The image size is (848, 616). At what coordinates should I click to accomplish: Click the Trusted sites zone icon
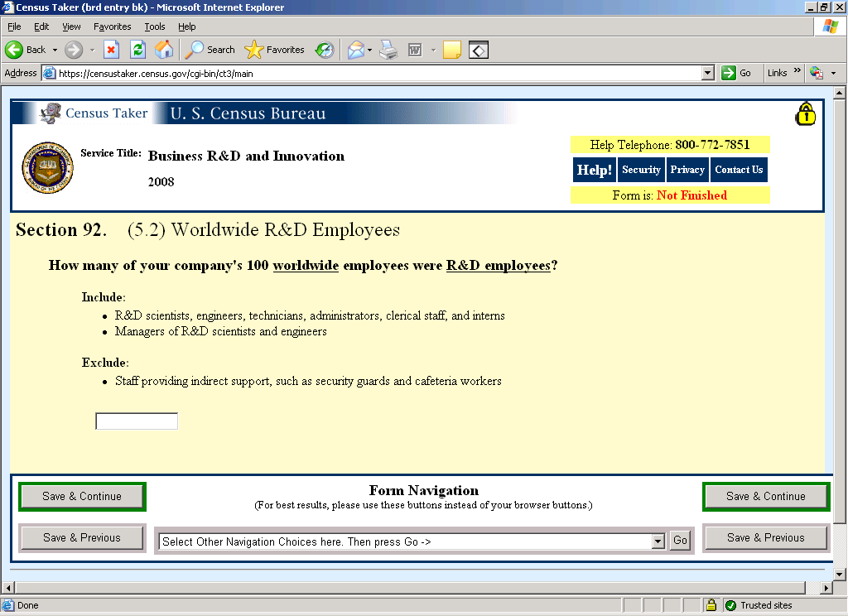click(x=730, y=605)
